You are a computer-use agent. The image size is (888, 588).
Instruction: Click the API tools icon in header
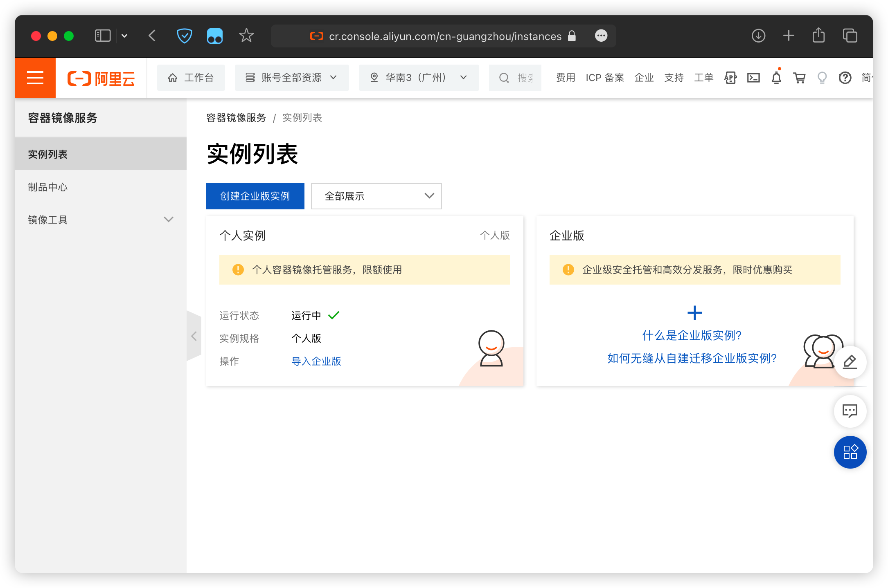730,78
